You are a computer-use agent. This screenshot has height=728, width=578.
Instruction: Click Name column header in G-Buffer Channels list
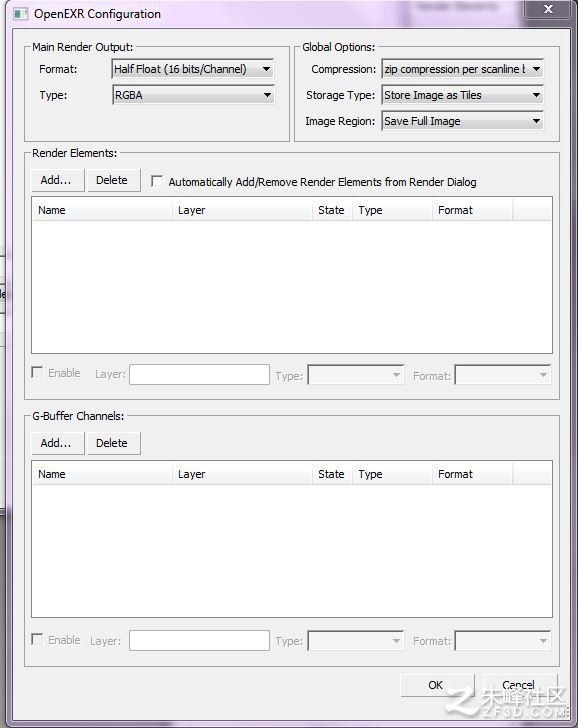tap(102, 474)
